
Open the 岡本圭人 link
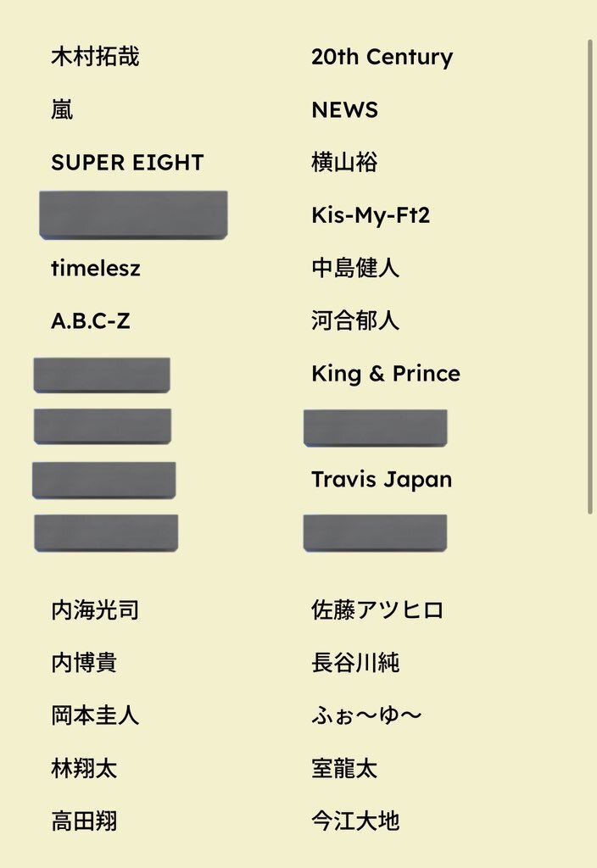click(95, 715)
